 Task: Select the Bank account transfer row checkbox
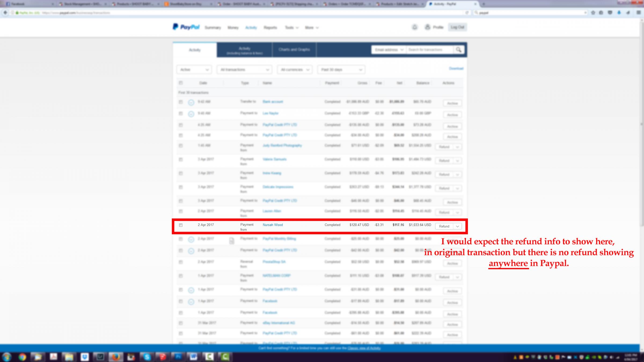click(x=181, y=102)
